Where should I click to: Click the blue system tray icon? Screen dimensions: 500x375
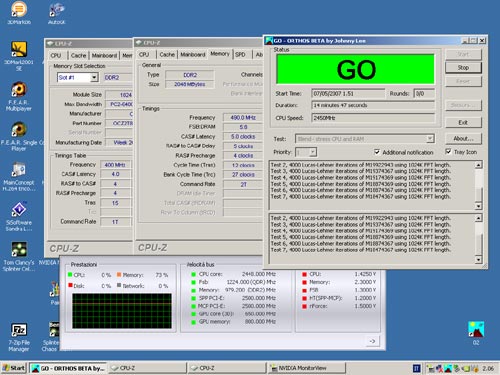[417, 368]
